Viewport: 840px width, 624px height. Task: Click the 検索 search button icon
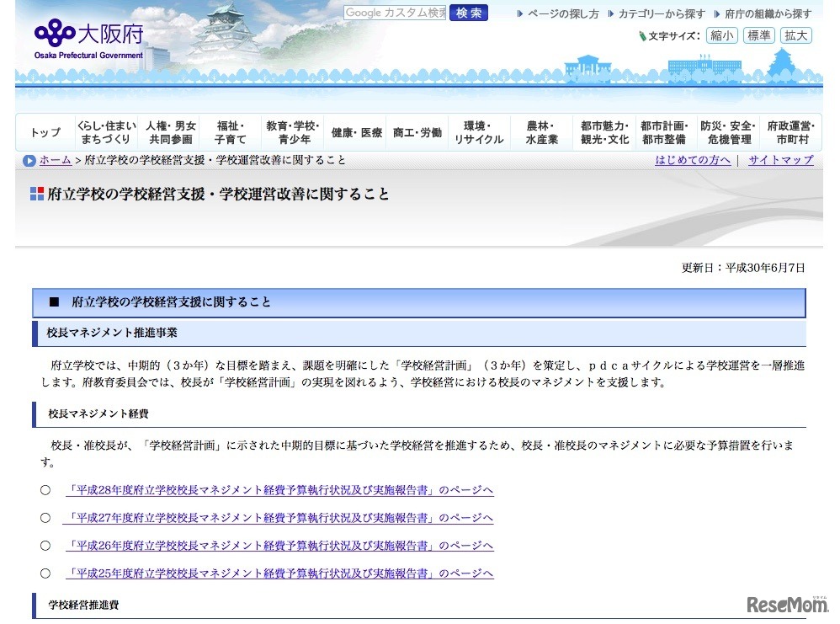pos(468,13)
